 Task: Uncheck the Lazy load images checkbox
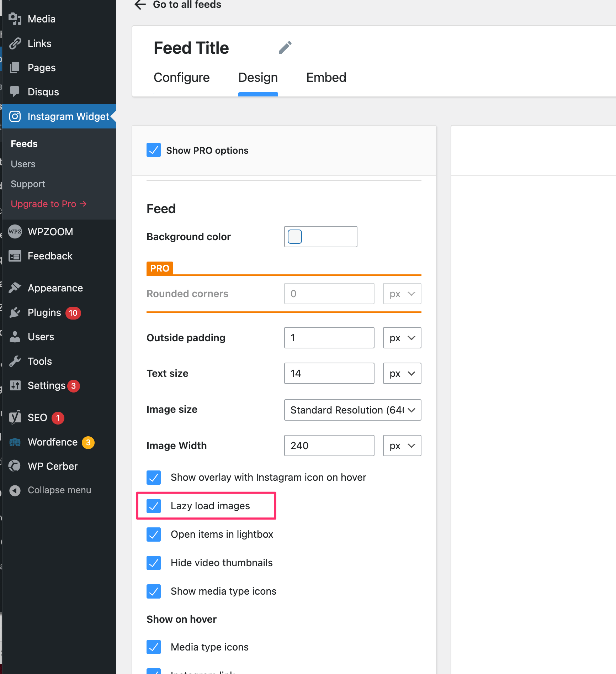coord(154,506)
